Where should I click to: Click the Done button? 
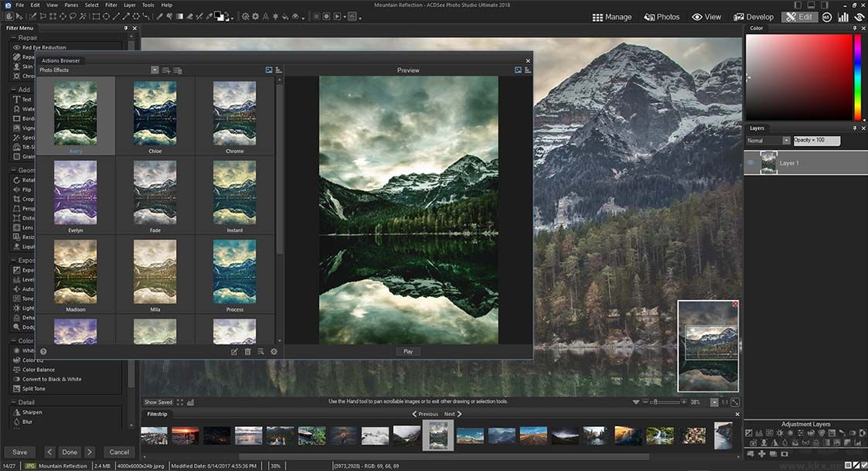(70, 452)
